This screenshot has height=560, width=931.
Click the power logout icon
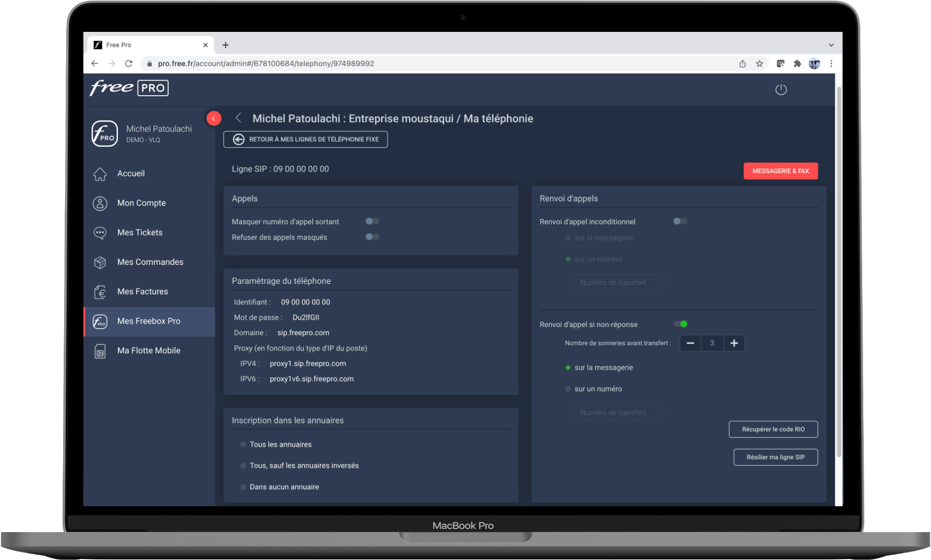tap(781, 90)
